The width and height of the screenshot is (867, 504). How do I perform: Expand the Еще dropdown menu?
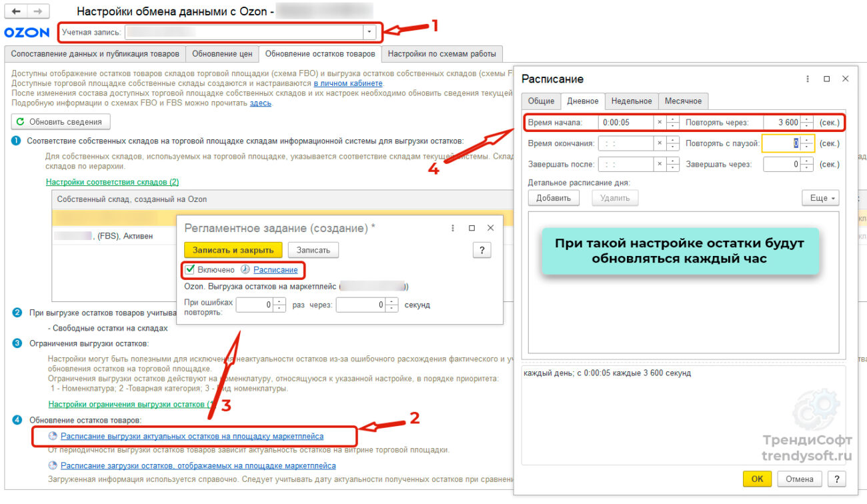[820, 198]
